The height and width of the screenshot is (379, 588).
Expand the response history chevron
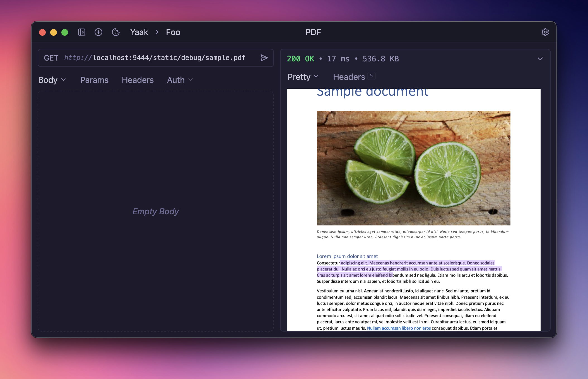pos(540,59)
